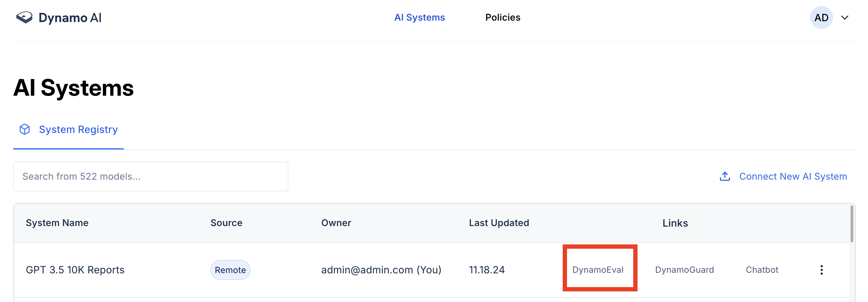Screen dimensions: 868x302
Task: Open the AI Systems nav tab
Action: click(x=419, y=17)
